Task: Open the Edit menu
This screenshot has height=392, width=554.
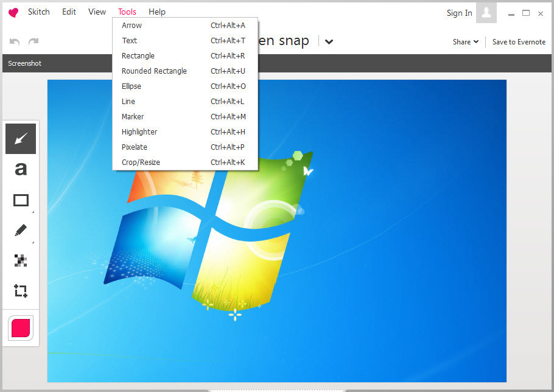Action: 69,12
